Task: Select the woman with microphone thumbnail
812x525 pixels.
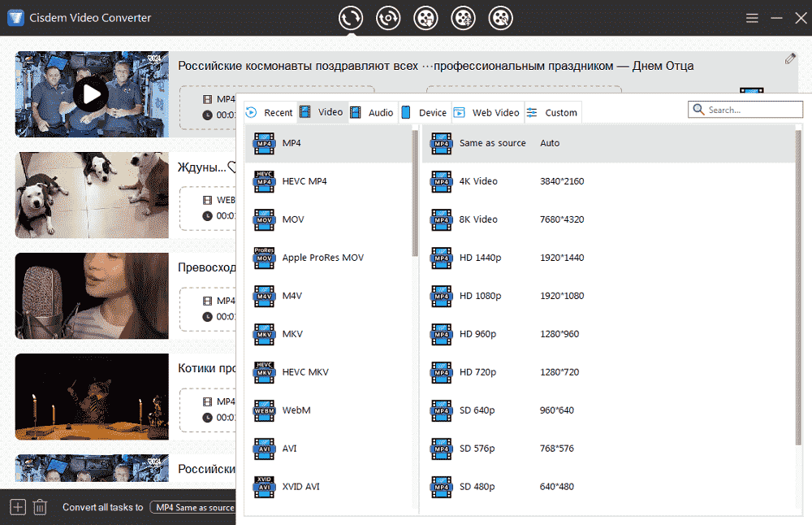Action: 92,296
